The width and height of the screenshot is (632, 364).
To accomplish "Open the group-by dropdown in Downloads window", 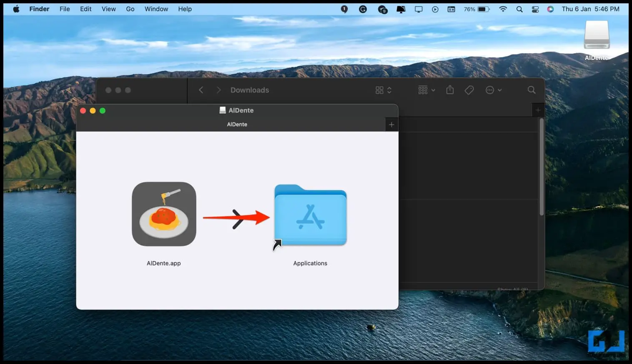I will click(x=426, y=90).
